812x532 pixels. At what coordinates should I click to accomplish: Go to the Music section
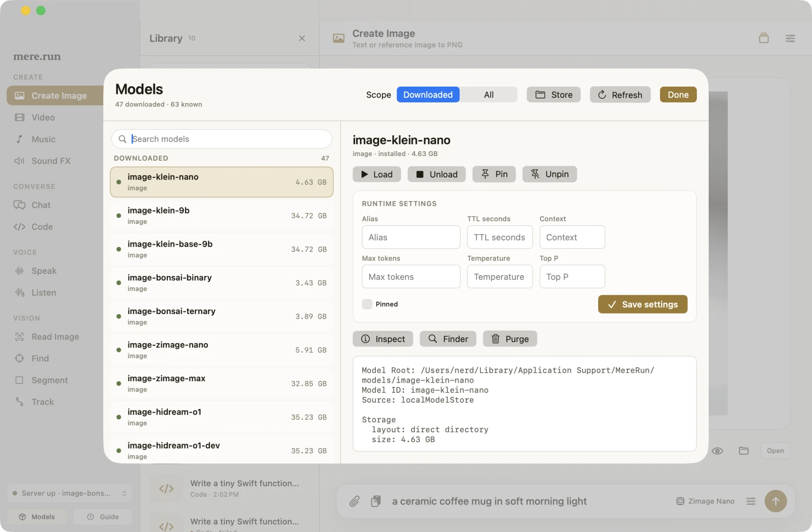tap(43, 139)
